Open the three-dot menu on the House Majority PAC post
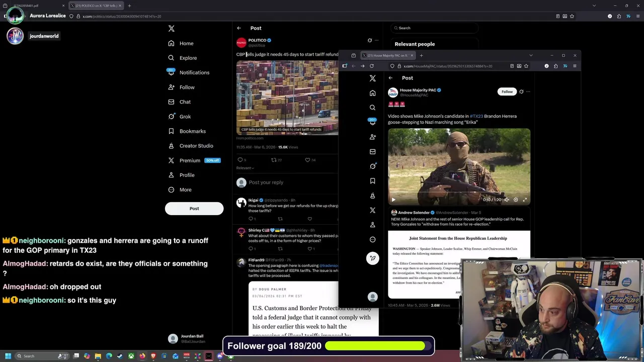This screenshot has width=644, height=362. coord(528,92)
